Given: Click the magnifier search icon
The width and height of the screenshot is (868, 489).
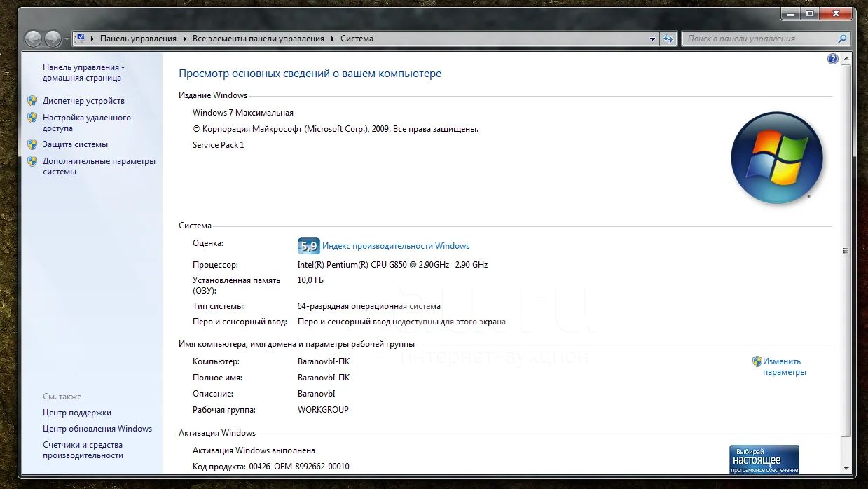Looking at the screenshot, I should [843, 39].
